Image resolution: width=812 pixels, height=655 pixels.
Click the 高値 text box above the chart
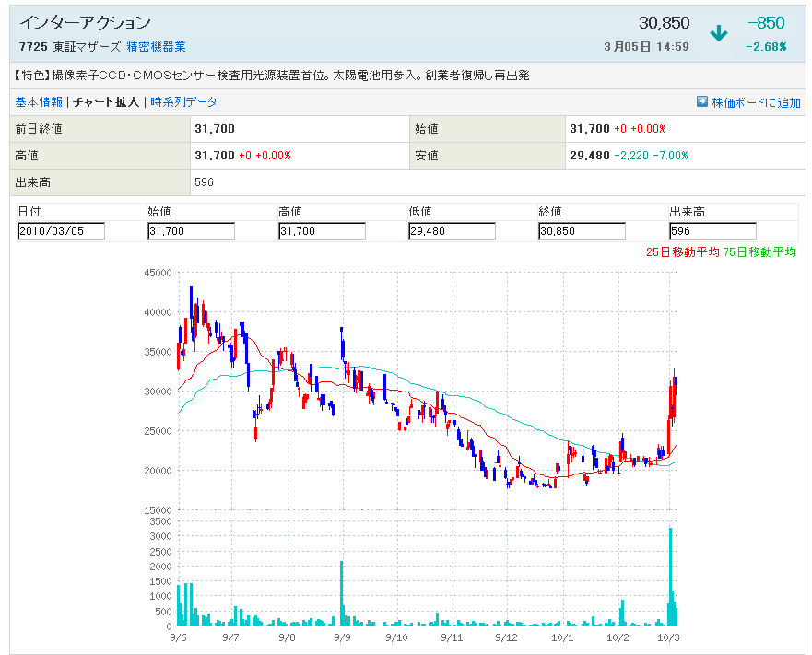point(322,231)
